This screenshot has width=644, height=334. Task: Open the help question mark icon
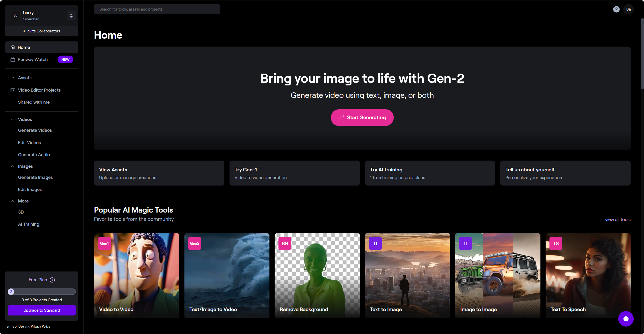[616, 9]
